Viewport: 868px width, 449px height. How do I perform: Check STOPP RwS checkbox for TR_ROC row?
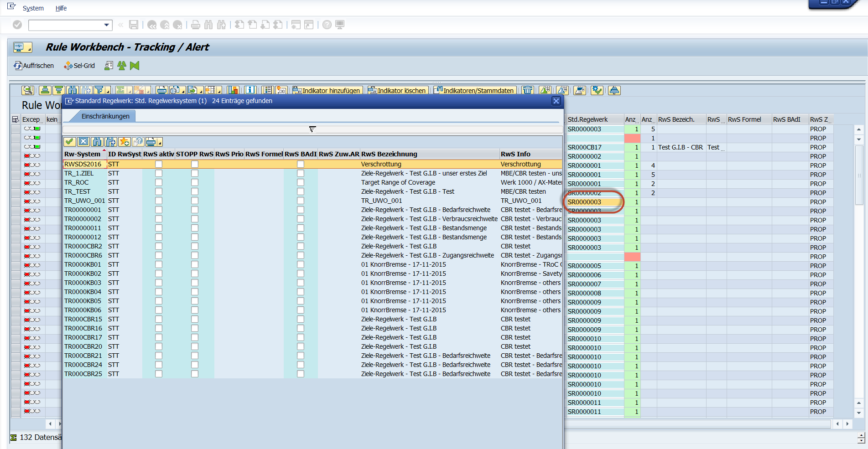(x=195, y=182)
